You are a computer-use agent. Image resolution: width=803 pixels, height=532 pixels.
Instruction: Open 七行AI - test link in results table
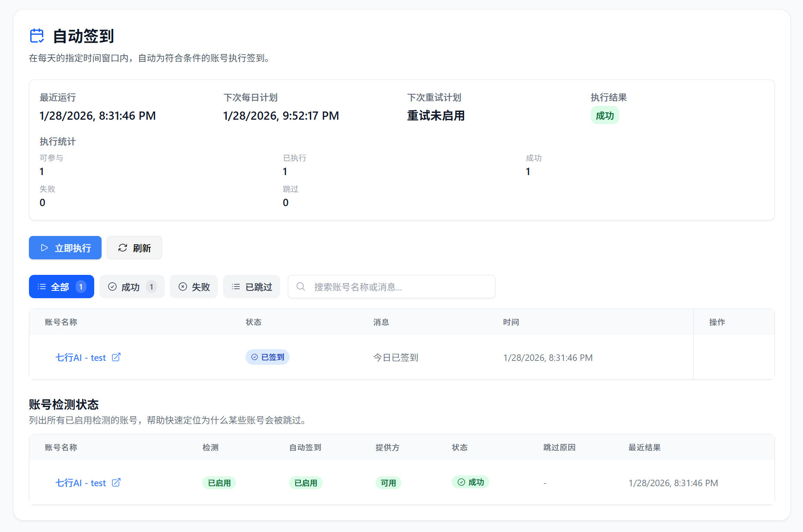coord(81,358)
